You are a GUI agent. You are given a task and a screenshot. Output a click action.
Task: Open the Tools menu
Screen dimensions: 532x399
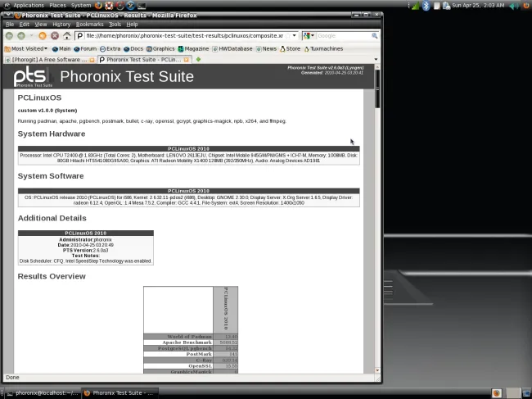point(115,25)
